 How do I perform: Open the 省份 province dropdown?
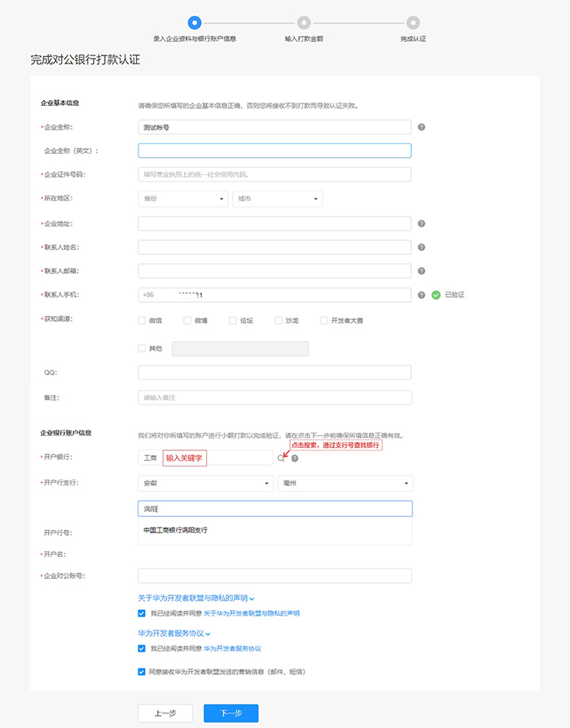tap(183, 199)
